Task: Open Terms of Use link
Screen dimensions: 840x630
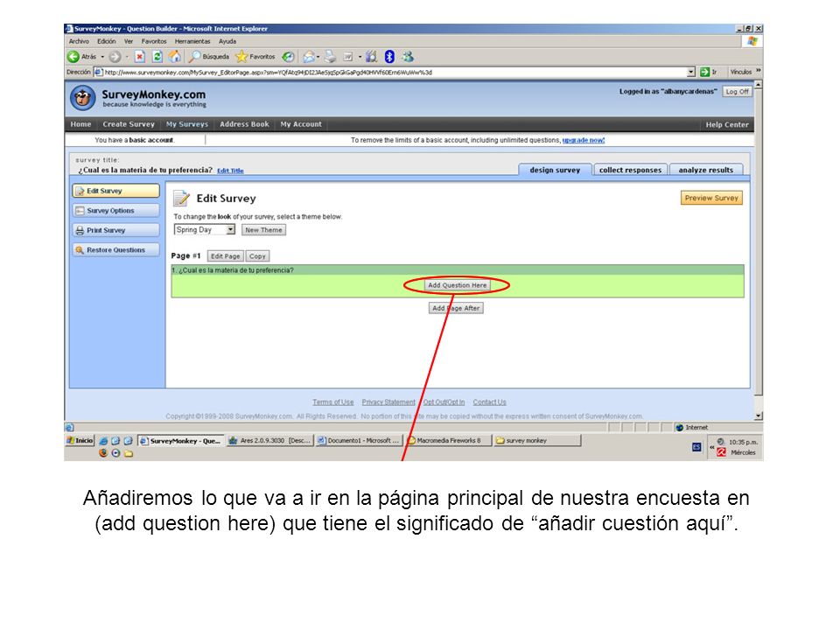Action: (333, 402)
